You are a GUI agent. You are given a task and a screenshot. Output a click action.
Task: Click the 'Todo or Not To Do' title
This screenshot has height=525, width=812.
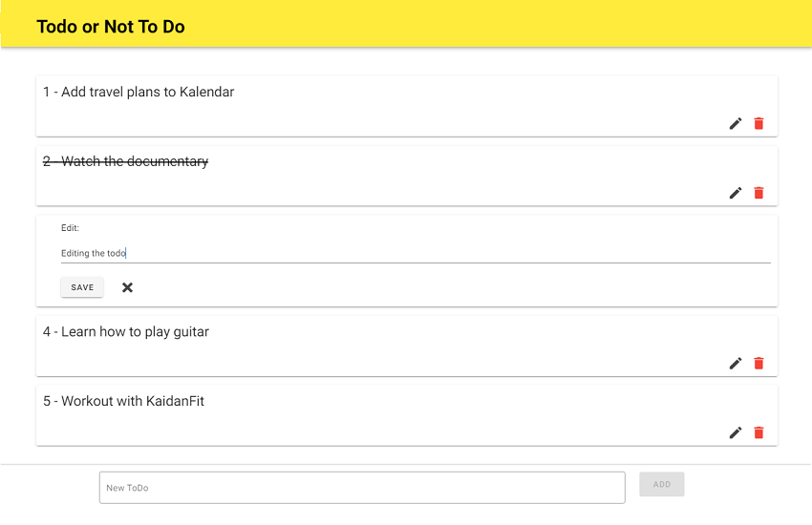point(111,27)
